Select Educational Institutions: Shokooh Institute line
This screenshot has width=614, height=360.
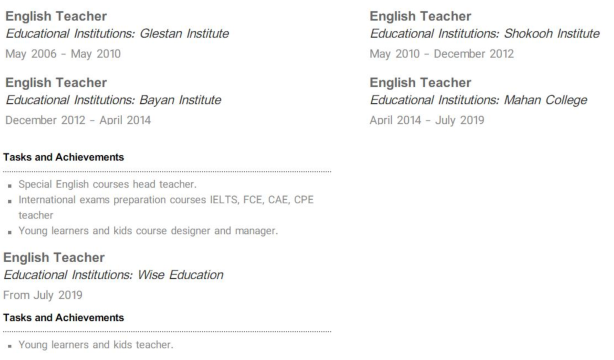485,33
